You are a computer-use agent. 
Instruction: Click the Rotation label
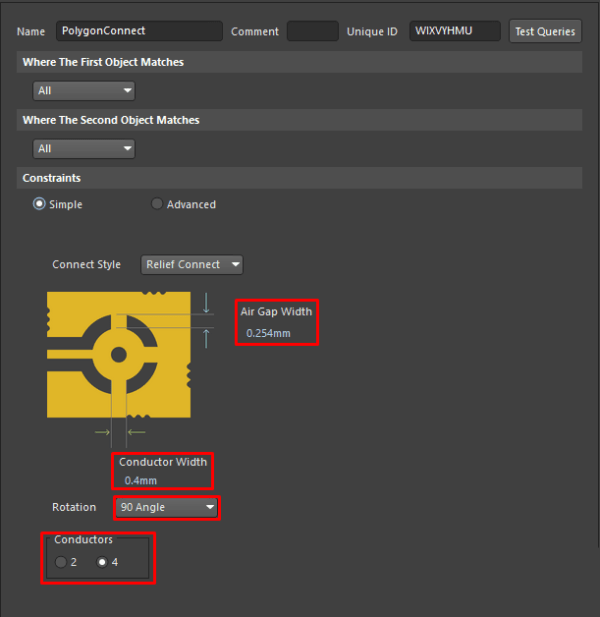click(x=74, y=507)
